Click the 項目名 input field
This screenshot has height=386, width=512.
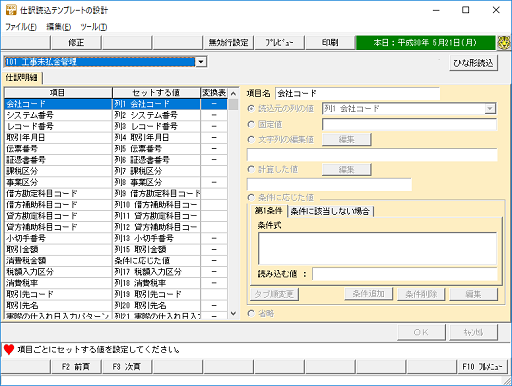click(357, 93)
